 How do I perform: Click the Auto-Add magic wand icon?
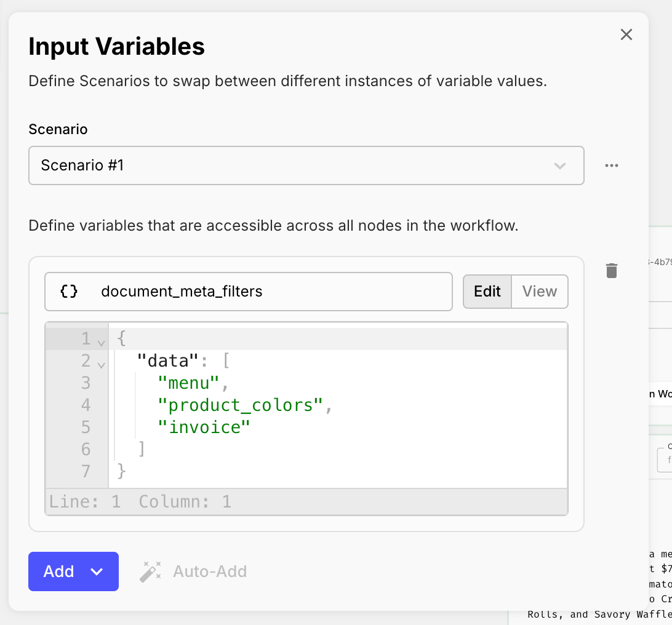(151, 571)
